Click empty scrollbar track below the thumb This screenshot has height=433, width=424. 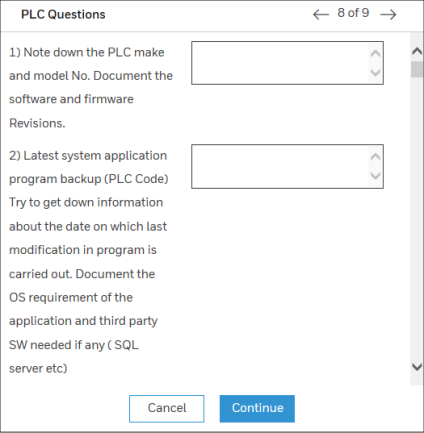(417, 217)
